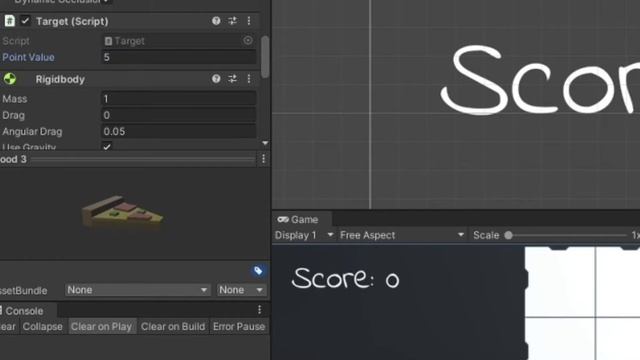Click the Scale slider handle

click(509, 235)
